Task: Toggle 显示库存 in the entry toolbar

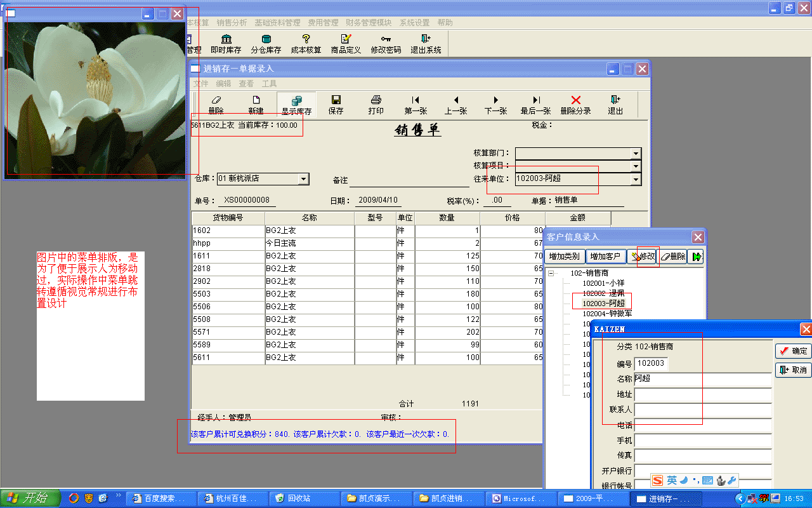Action: (x=296, y=105)
